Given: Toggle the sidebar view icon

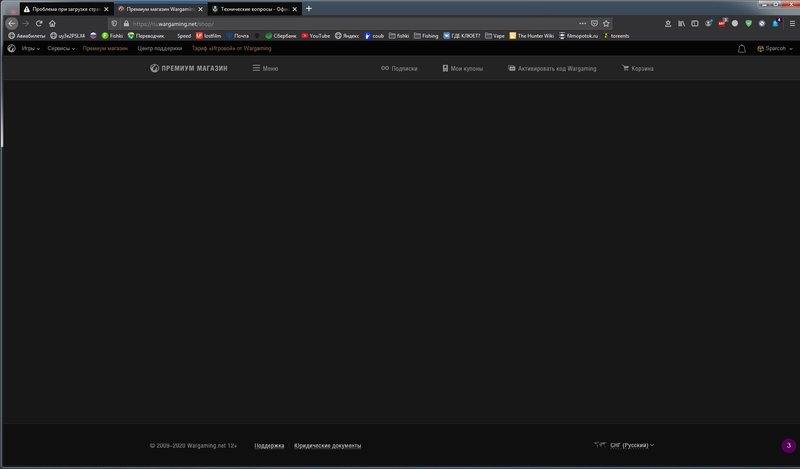Looking at the screenshot, I should coord(695,23).
